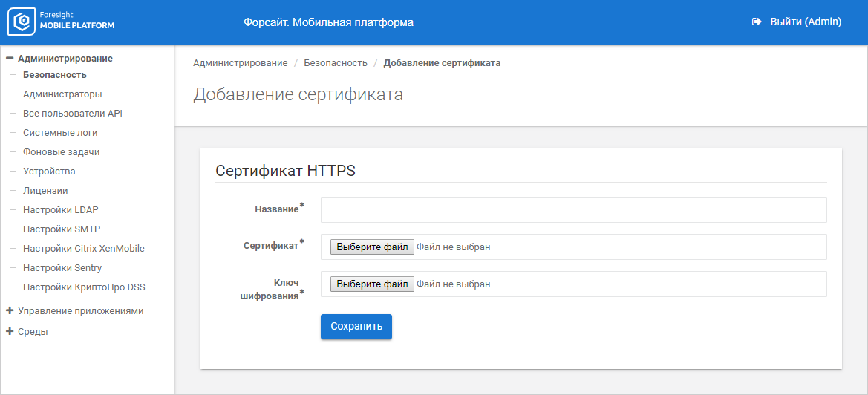Choose file for Сертификат
Screen dimensions: 868x395
372,247
